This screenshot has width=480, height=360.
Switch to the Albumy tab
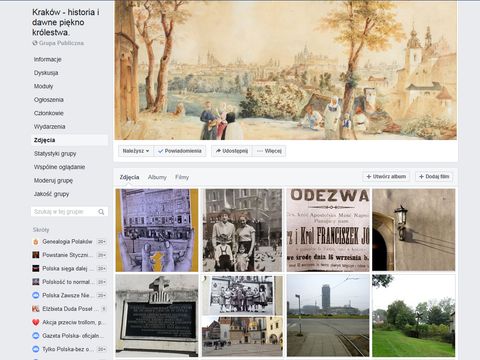pos(157,177)
